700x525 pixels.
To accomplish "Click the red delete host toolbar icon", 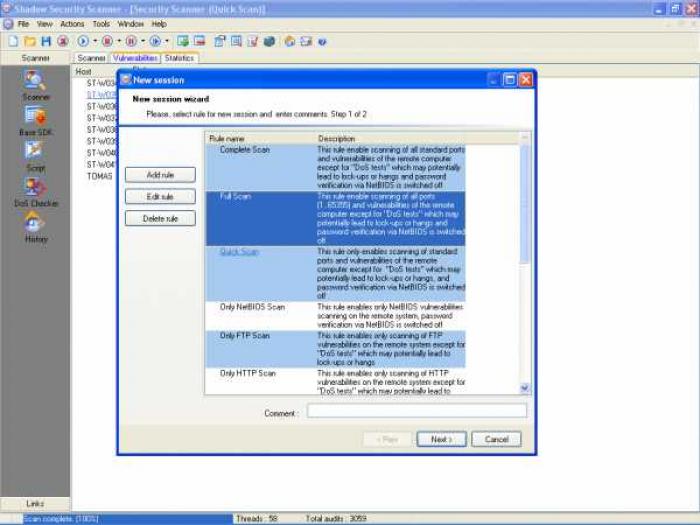I will (x=200, y=42).
